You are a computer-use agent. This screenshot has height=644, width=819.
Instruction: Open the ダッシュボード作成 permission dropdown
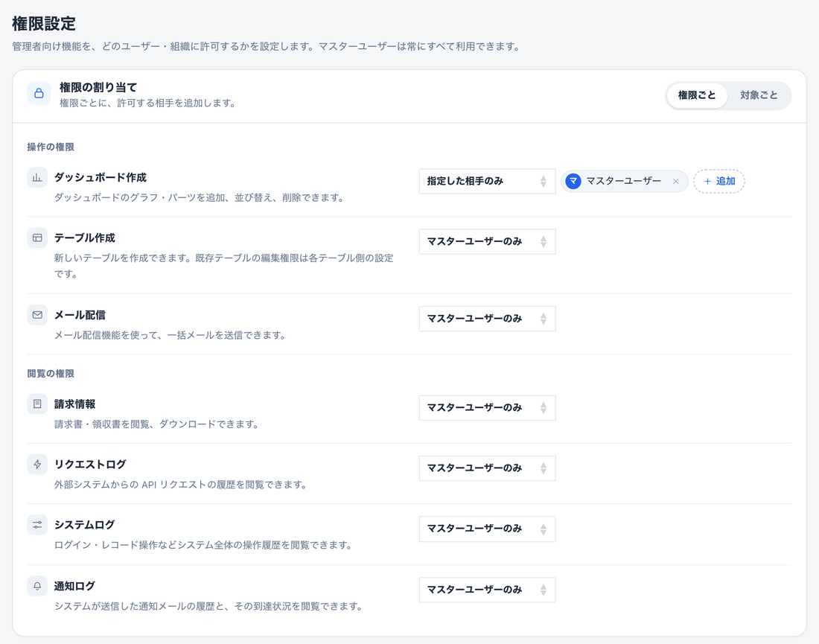click(487, 181)
